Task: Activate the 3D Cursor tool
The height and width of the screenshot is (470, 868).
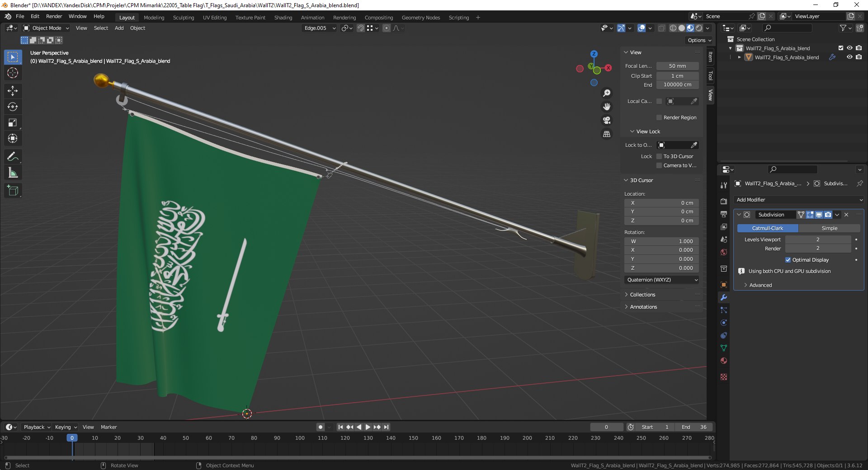Action: (13, 73)
